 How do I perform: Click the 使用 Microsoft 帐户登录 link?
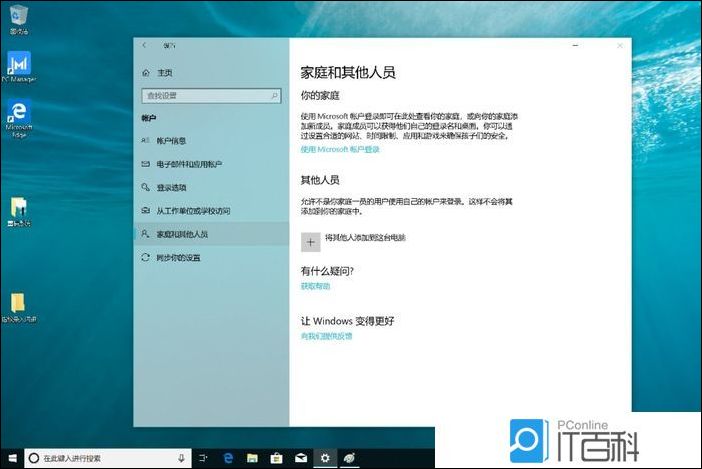click(x=340, y=149)
